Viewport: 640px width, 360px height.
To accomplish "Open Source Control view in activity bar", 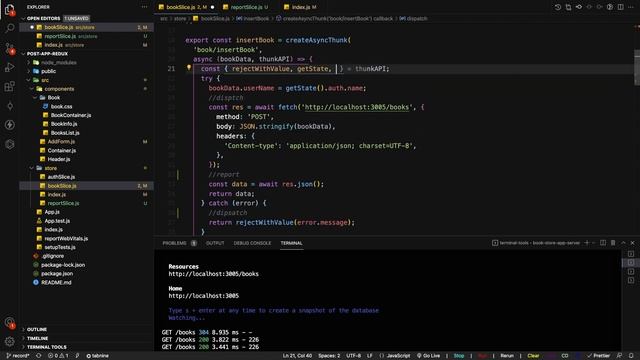I will coord(9,48).
